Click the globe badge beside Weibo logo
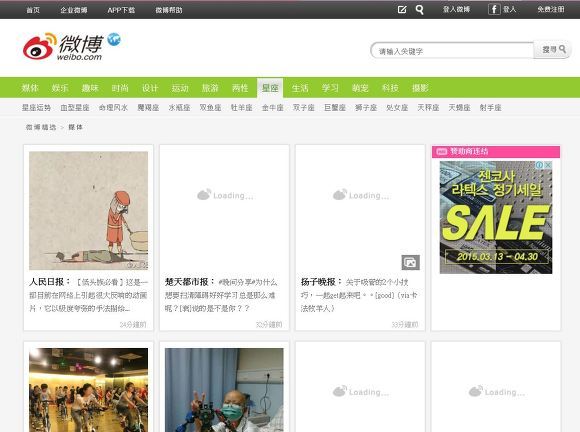 point(114,39)
